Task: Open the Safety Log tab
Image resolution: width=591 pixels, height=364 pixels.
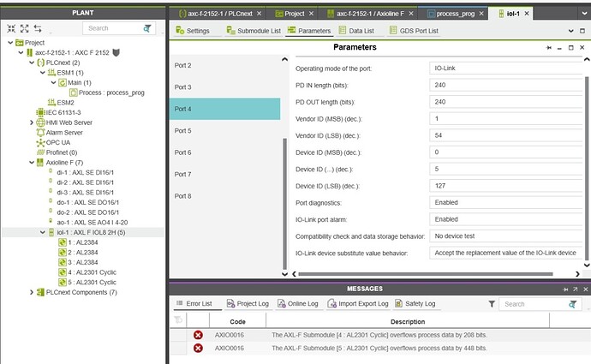Action: 415,304
